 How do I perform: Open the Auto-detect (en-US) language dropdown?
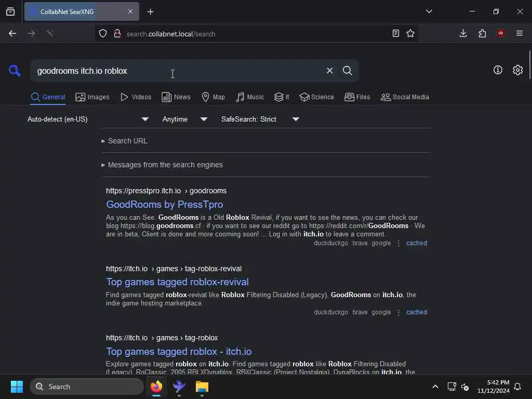(88, 119)
